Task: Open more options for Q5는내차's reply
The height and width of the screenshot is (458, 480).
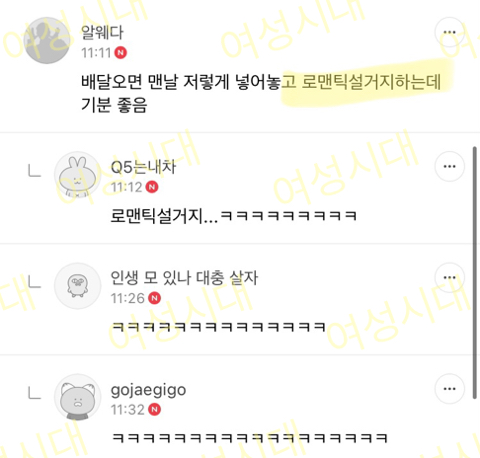Action: (x=449, y=166)
